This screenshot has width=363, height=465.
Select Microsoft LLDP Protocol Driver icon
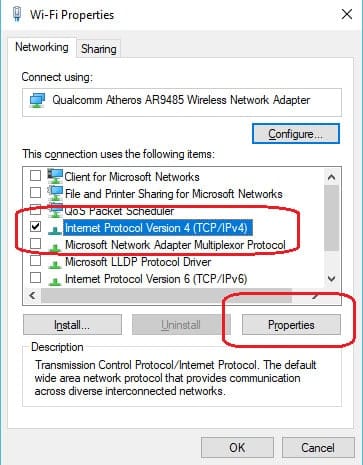[55, 263]
